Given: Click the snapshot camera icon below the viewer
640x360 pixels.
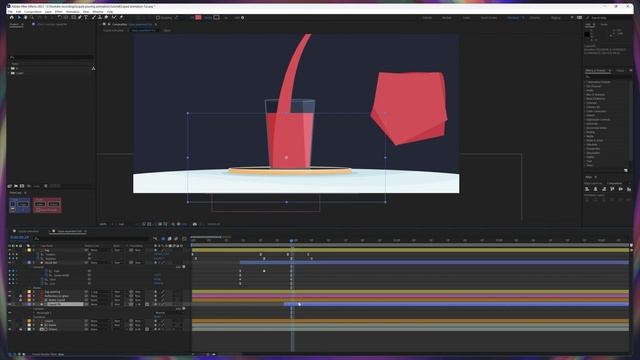Looking at the screenshot, I should 195,224.
